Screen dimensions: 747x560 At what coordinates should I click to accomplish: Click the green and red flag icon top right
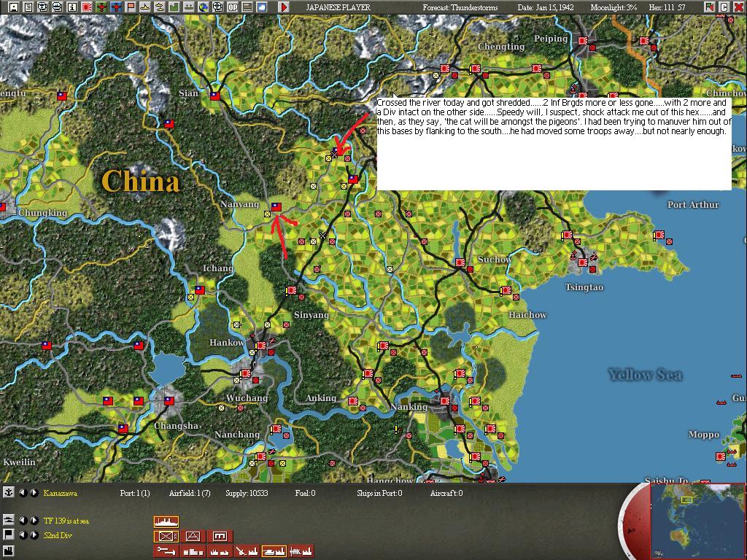point(710,7)
